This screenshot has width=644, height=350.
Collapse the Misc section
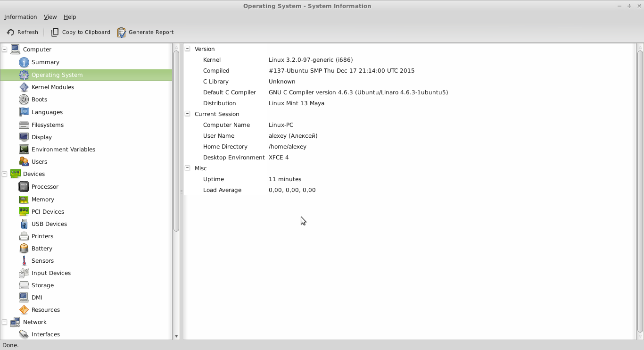[x=188, y=168]
